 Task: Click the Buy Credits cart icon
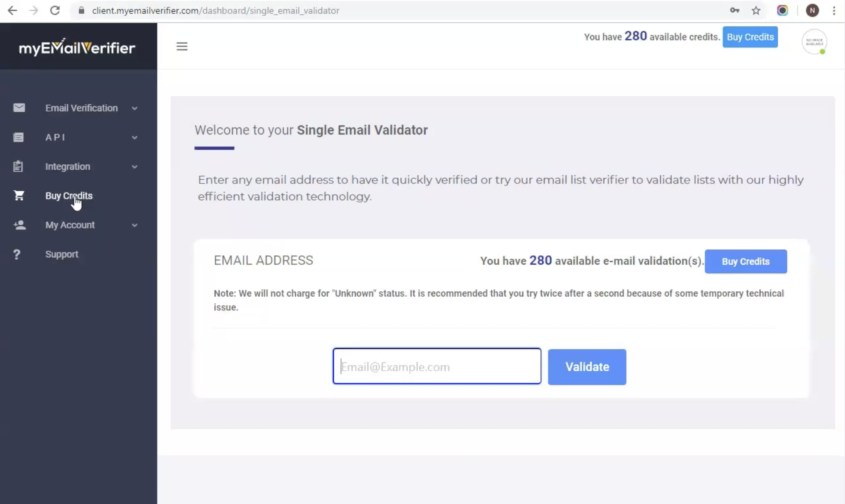[x=19, y=195]
